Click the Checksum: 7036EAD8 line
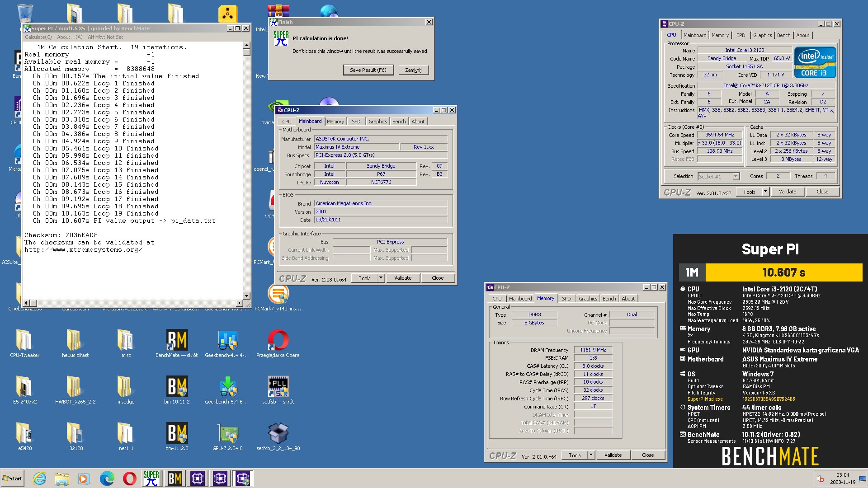 [61, 235]
